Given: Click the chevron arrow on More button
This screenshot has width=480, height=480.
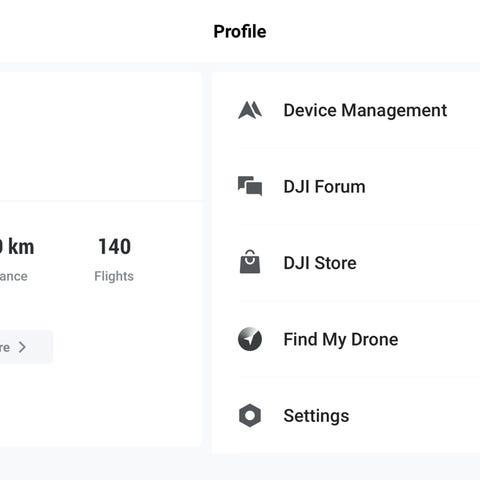Looking at the screenshot, I should (22, 347).
